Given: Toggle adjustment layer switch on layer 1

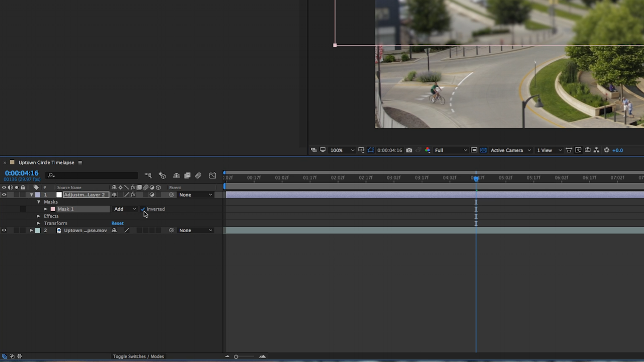Looking at the screenshot, I should pos(152,195).
